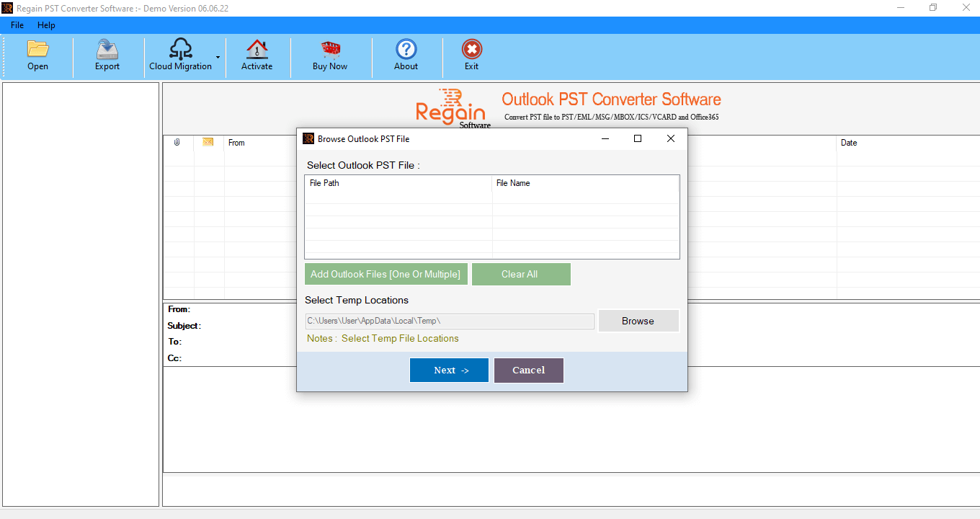The image size is (980, 519).
Task: Click the dialog's Regain icon
Action: 308,138
